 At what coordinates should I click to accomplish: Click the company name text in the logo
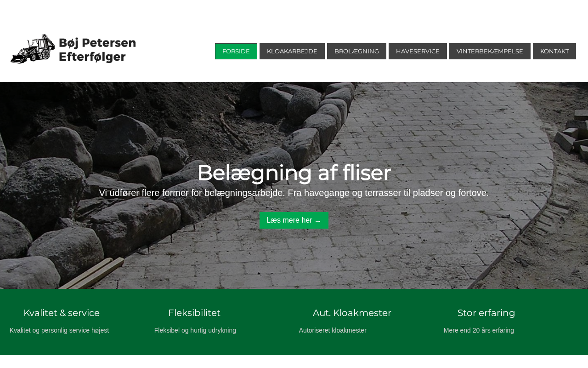pos(97,49)
